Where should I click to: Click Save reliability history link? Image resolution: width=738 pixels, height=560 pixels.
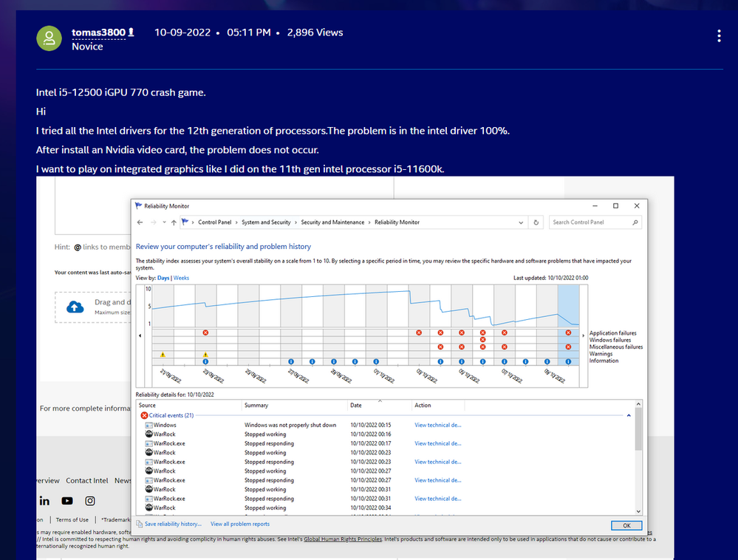pyautogui.click(x=173, y=524)
